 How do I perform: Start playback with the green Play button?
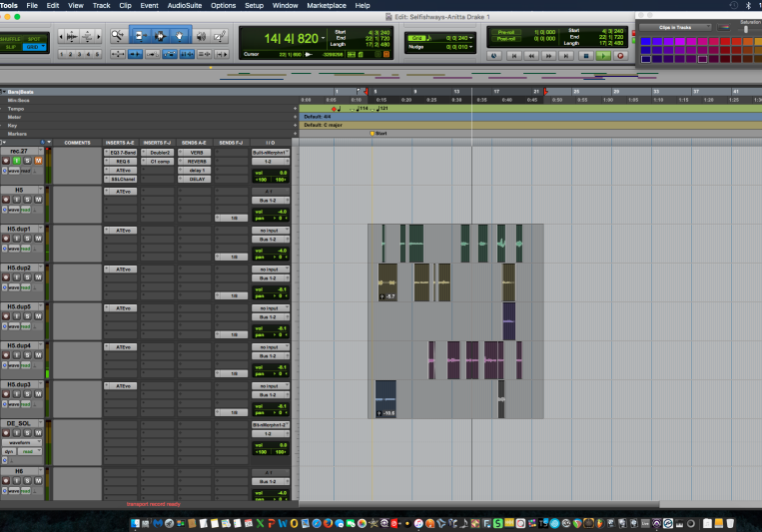[603, 56]
